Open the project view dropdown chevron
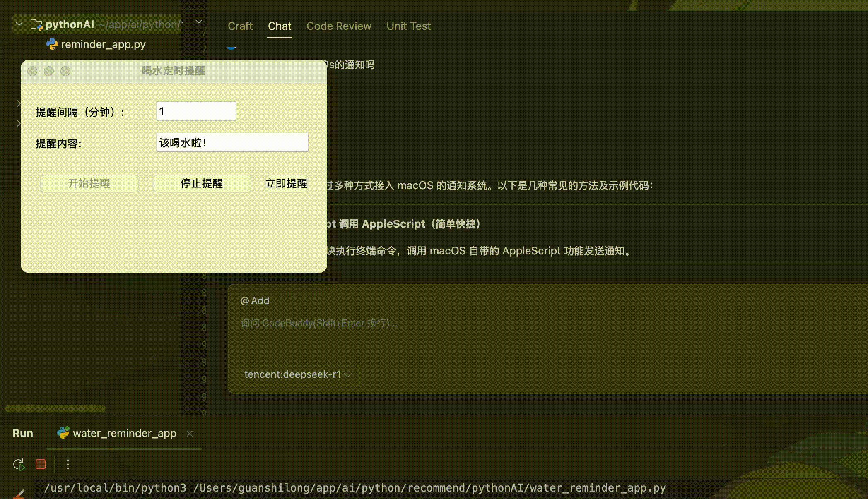 tap(199, 22)
